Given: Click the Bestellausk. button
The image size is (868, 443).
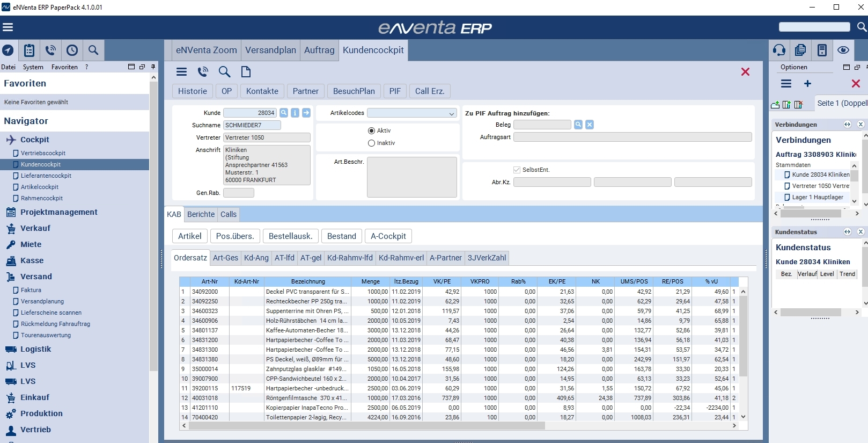Looking at the screenshot, I should click(290, 236).
